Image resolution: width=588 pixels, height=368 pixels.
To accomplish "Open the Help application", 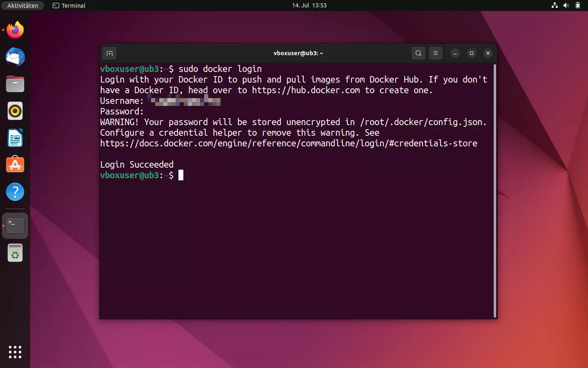I will click(x=15, y=192).
